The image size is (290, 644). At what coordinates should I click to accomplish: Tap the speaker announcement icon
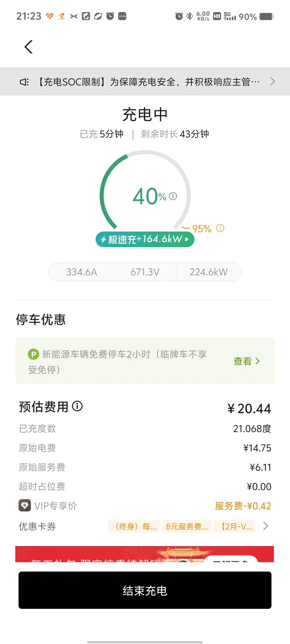pos(24,82)
